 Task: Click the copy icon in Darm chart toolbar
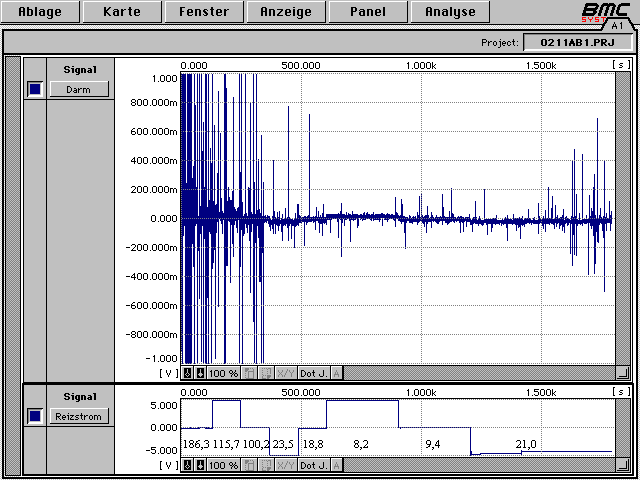coord(248,373)
